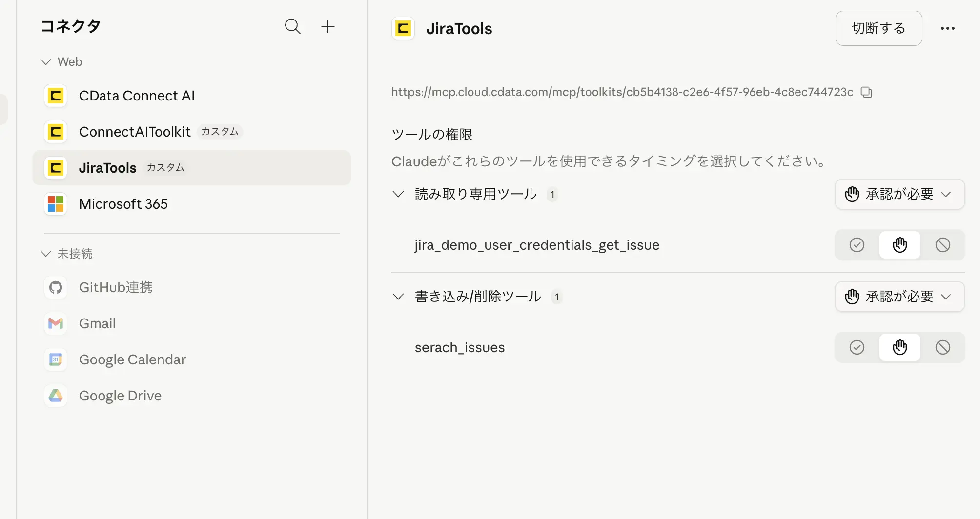Screen dimensions: 980x519
Task: Click the Gmail logo icon
Action: point(56,323)
